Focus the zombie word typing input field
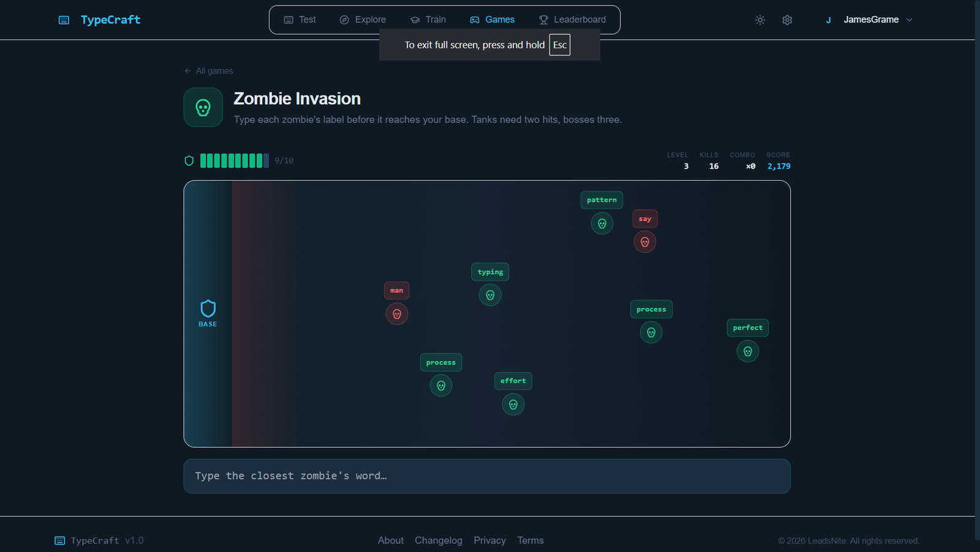Image resolution: width=980 pixels, height=552 pixels. (487, 476)
